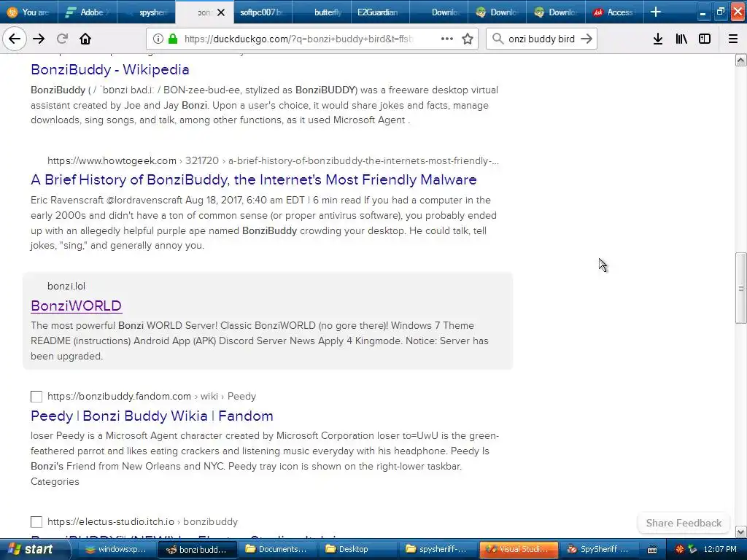Switch to Visual Studio taskbar item
Image resolution: width=747 pixels, height=560 pixels.
(x=519, y=549)
